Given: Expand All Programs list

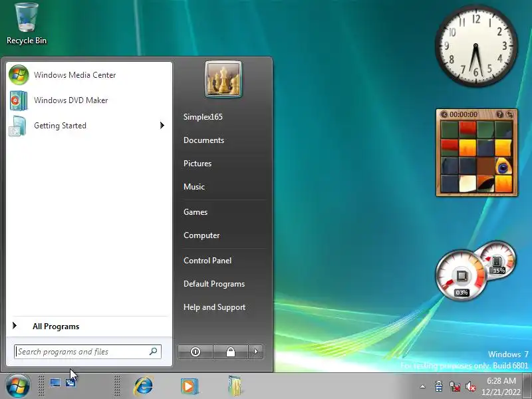Looking at the screenshot, I should pyautogui.click(x=88, y=327).
